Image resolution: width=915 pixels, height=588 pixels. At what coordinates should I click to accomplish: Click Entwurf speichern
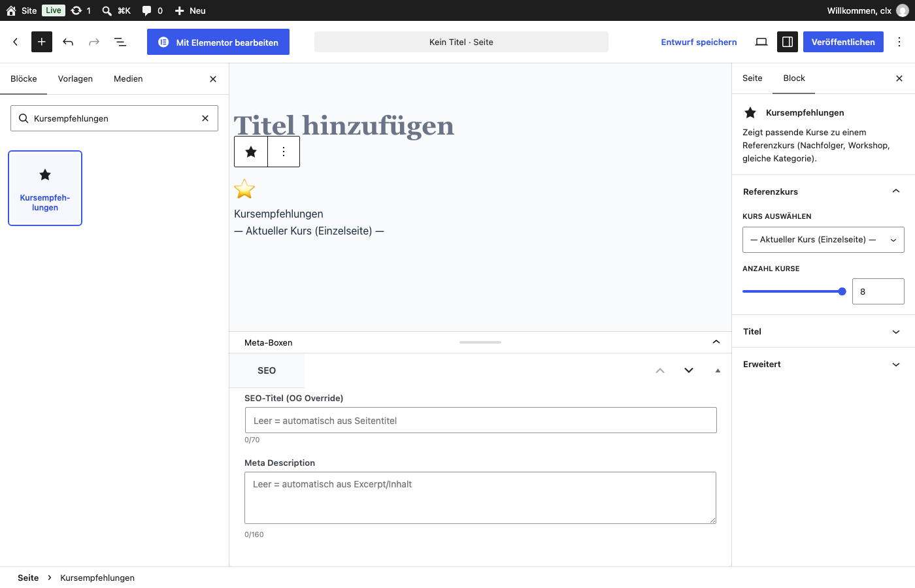point(699,42)
